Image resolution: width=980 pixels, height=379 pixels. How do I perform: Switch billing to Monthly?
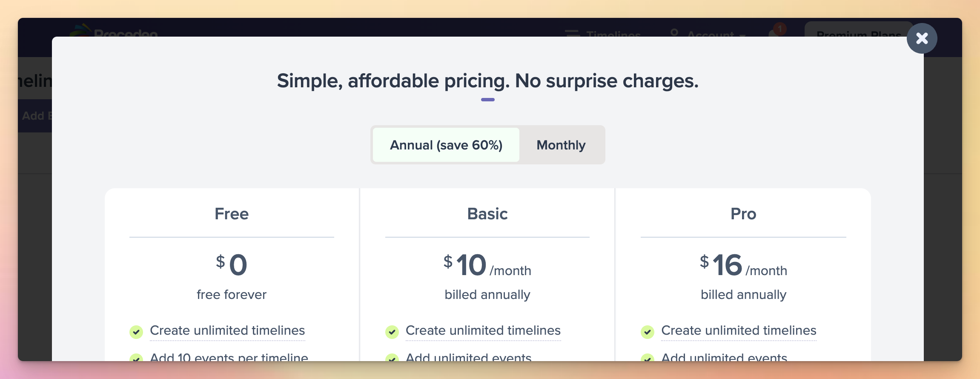click(x=561, y=145)
